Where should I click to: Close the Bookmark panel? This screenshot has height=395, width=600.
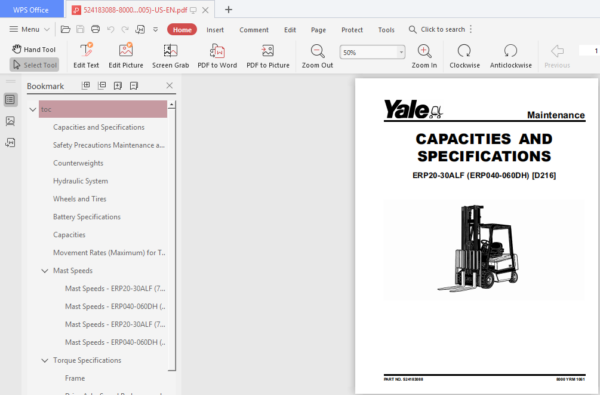pyautogui.click(x=170, y=85)
